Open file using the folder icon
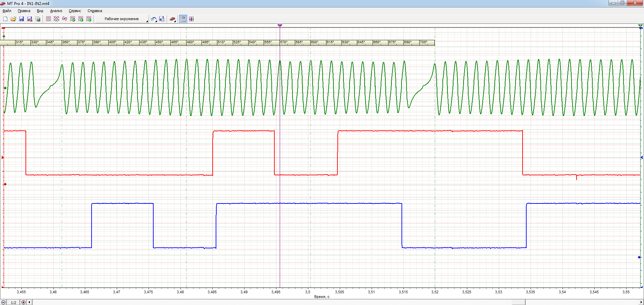The image size is (644, 305). tap(13, 19)
